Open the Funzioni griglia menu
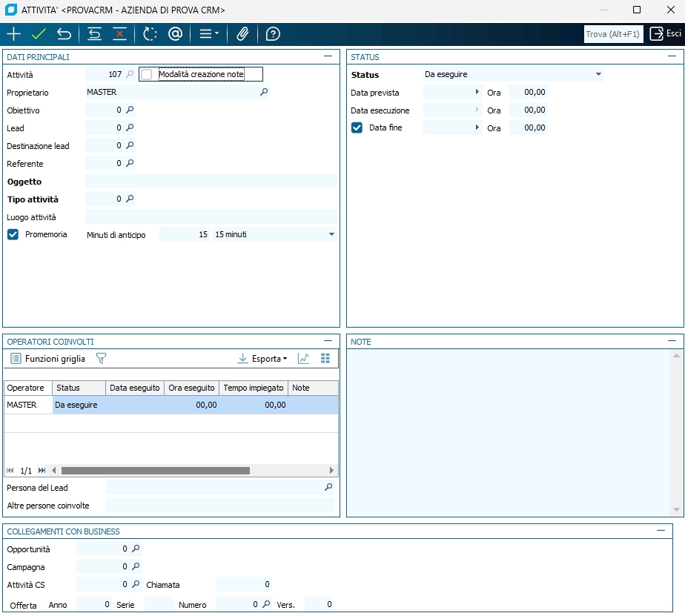This screenshot has width=685, height=616. [47, 359]
